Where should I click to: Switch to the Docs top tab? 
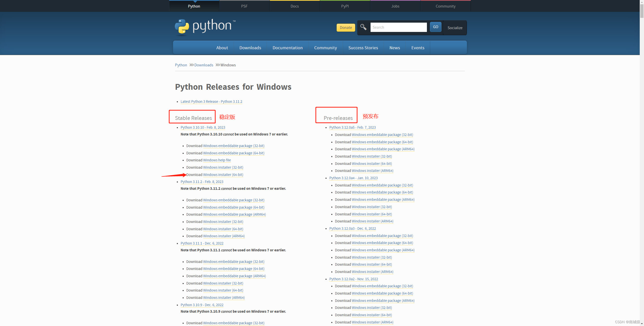coord(295,6)
